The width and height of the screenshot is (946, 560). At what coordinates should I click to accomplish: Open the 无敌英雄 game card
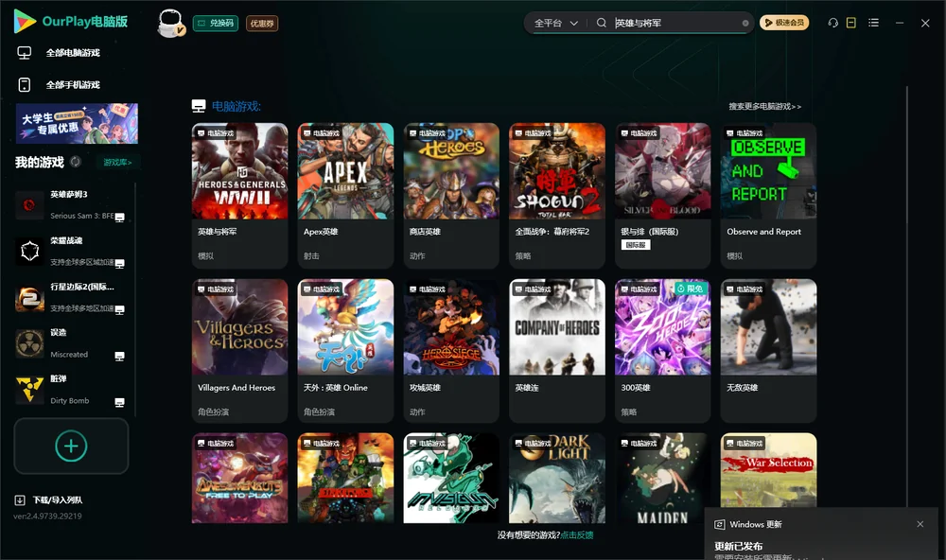point(768,351)
